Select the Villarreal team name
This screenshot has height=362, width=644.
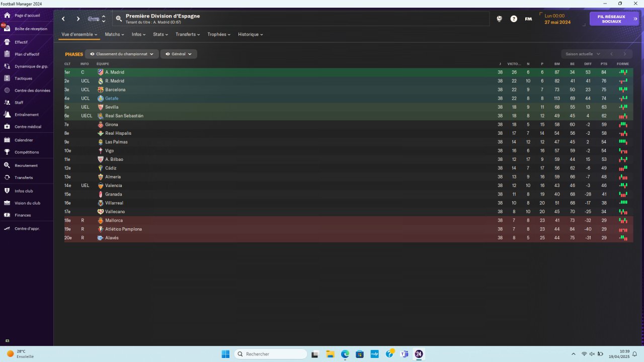point(114,203)
